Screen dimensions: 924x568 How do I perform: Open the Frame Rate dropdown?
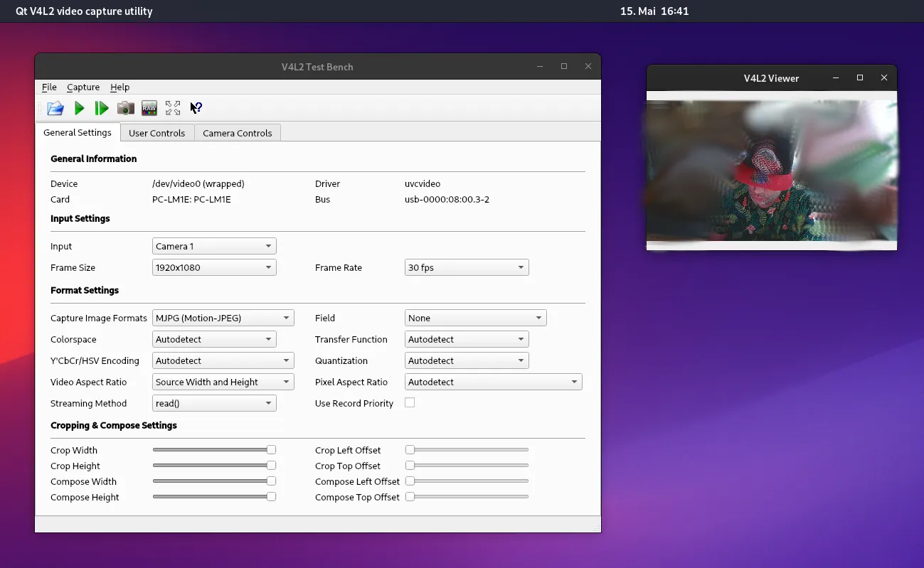[467, 268]
